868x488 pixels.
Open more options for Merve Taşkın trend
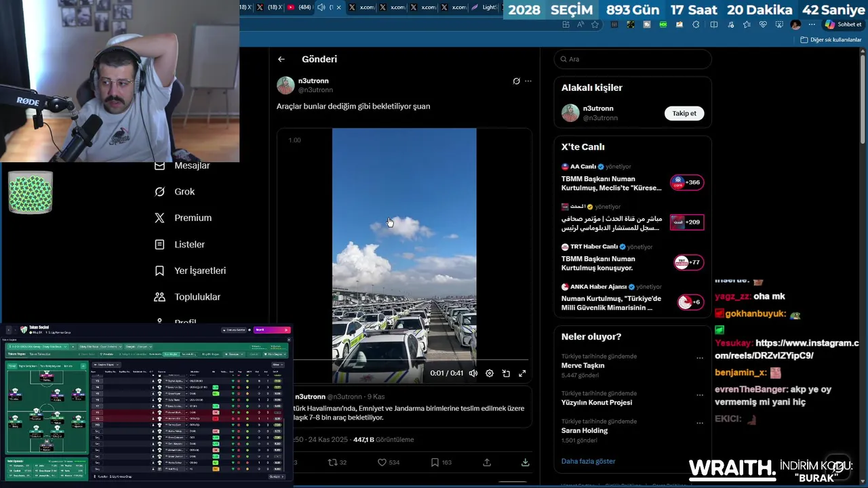[700, 358]
